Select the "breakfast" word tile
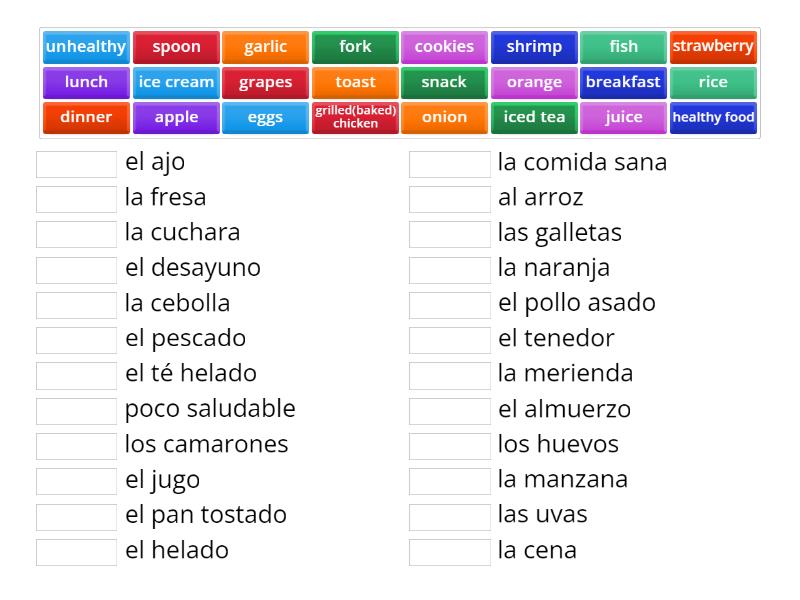This screenshot has width=800, height=600. [623, 82]
